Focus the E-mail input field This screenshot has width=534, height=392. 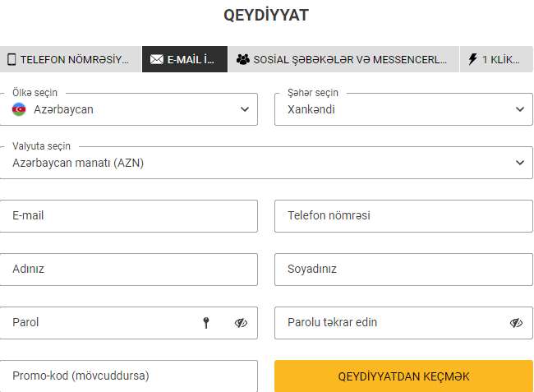pos(129,216)
